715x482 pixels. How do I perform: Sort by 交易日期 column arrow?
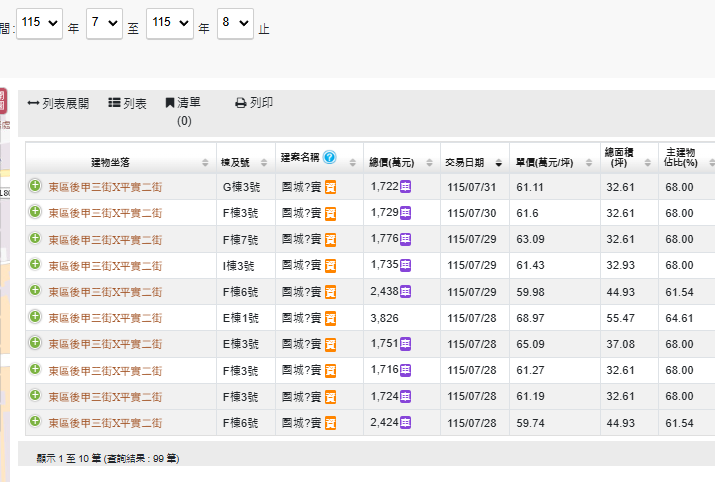pyautogui.click(x=498, y=163)
